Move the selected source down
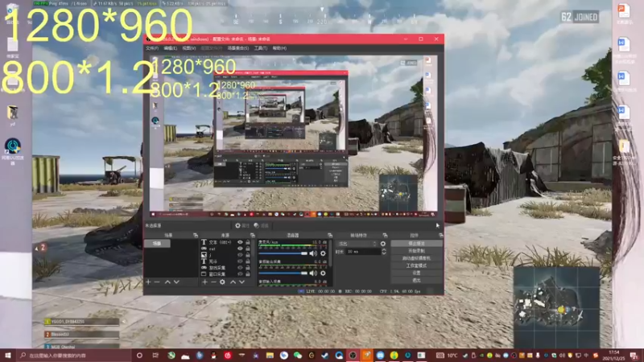Screen dimensions: 644x362 (242, 282)
